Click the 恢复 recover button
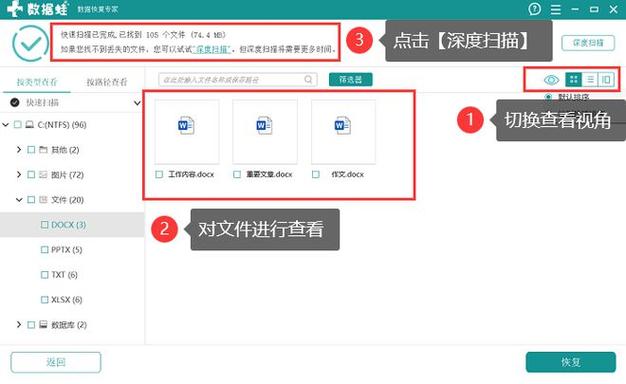The width and height of the screenshot is (626, 384). click(x=571, y=362)
